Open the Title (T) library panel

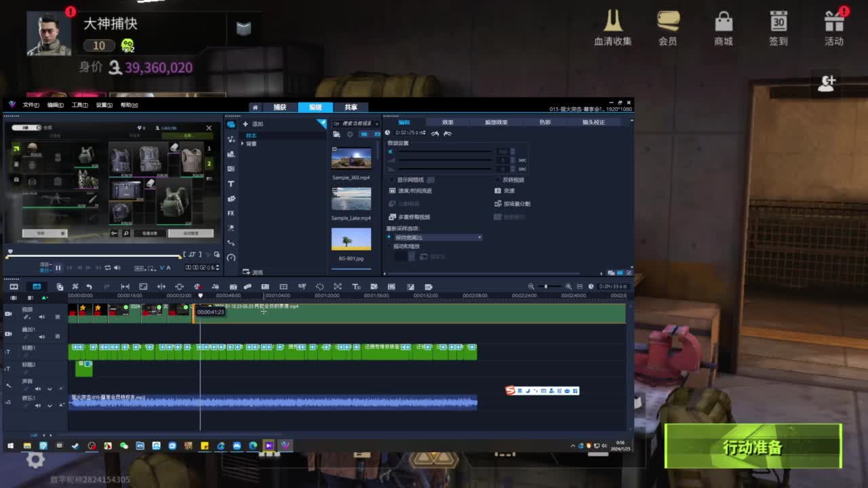click(231, 184)
